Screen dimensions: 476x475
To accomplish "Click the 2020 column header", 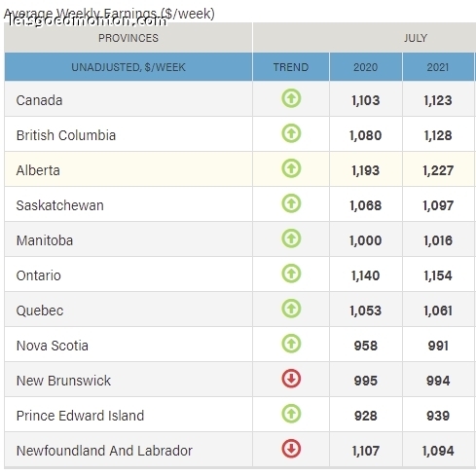I will pos(366,67).
